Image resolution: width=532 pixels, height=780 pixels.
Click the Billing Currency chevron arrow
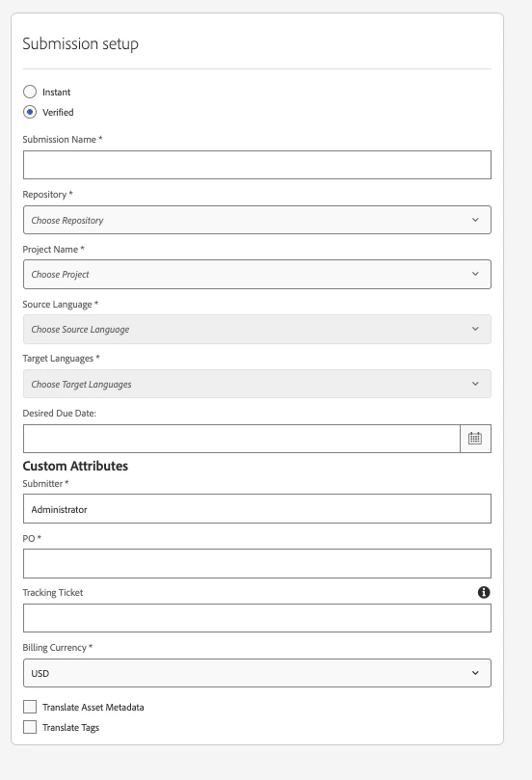tap(475, 673)
